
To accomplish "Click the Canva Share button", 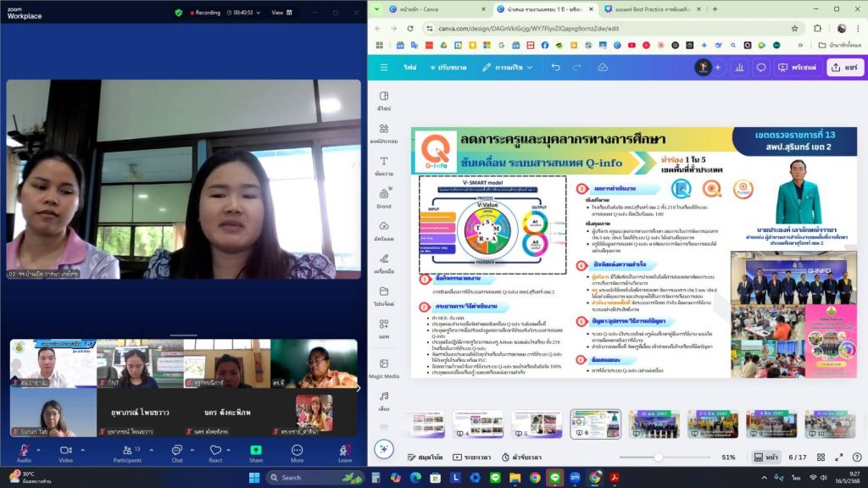I will pos(845,68).
